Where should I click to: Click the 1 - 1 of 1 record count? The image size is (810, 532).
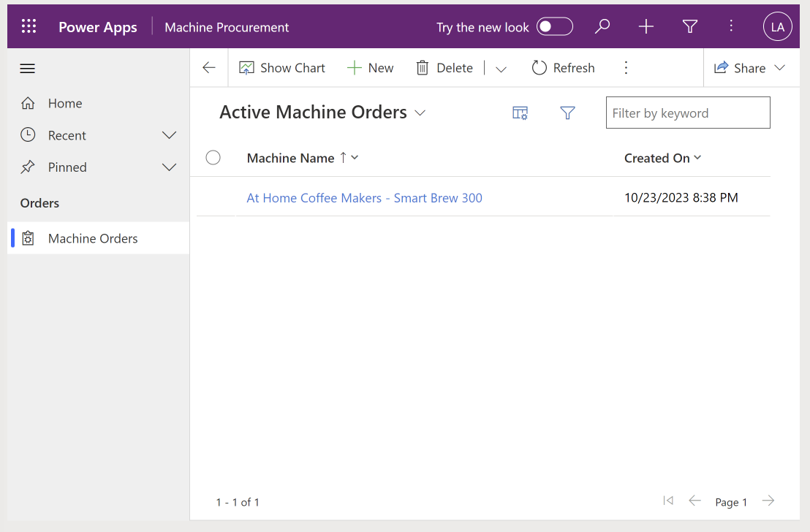pyautogui.click(x=238, y=502)
